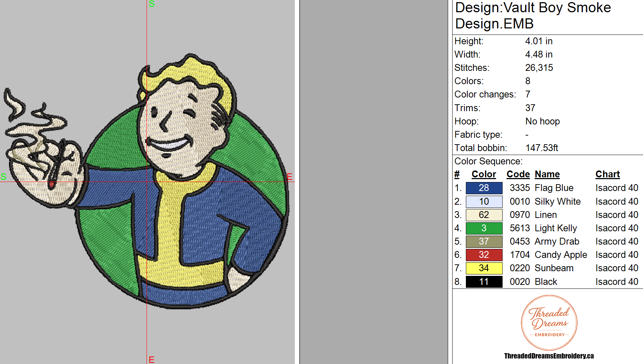
Task: Click code 1704 in row 6
Action: [x=520, y=255]
